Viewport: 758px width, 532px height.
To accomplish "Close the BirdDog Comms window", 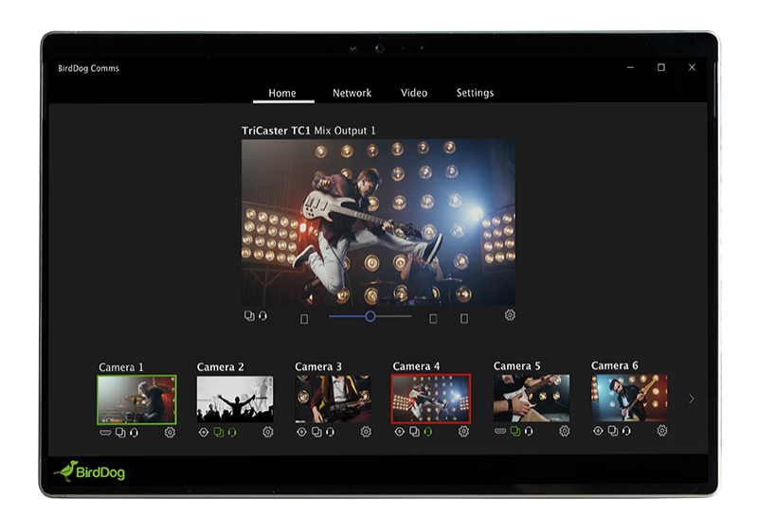I will [693, 67].
